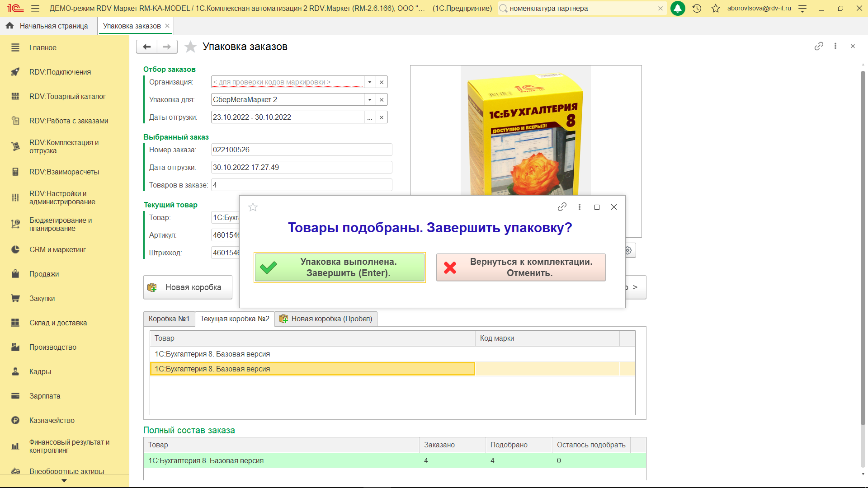Viewport: 868px width, 488px height.
Task: Open Новая коробка (Пробел) tab
Action: tap(325, 319)
